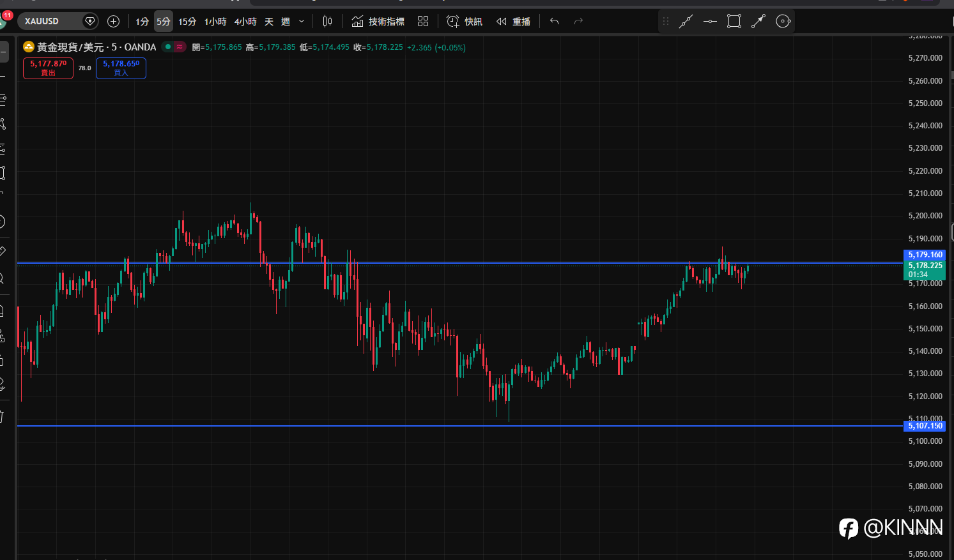954x560 pixels.
Task: Click the 5,200.000 price axis label
Action: [x=925, y=216]
